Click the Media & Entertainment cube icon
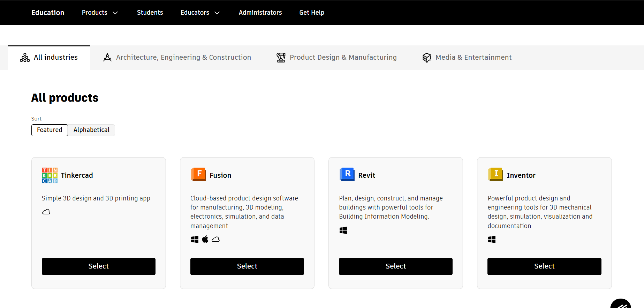Screen dimensions: 644x308 [x=427, y=58]
